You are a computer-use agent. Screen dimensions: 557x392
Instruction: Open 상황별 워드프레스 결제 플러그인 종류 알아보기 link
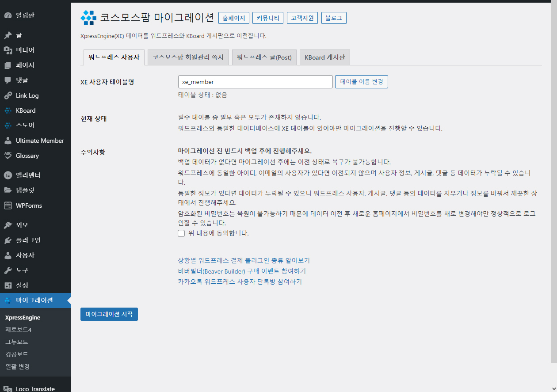[x=244, y=260]
